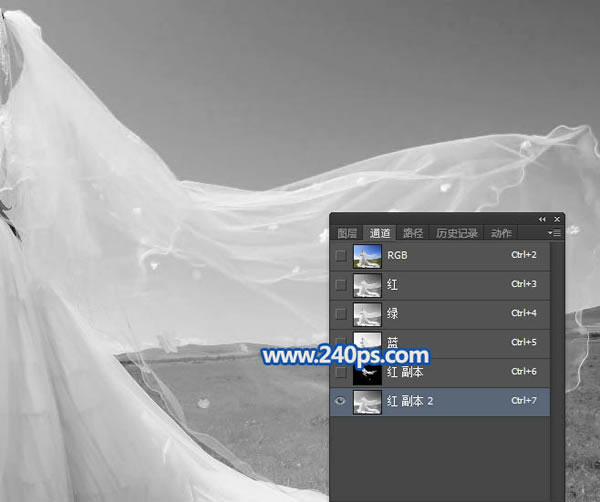Toggle visibility of 蓝 (Blue) channel

[340, 341]
